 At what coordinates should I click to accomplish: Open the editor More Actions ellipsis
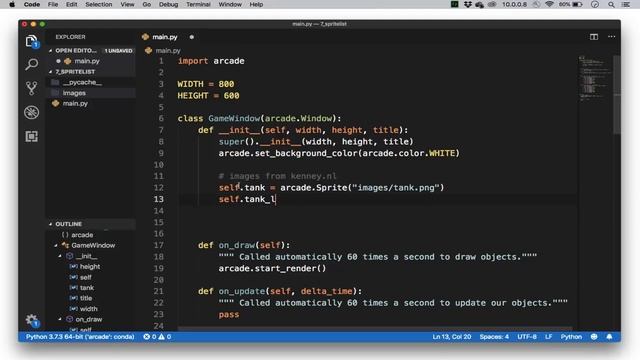pyautogui.click(x=611, y=37)
